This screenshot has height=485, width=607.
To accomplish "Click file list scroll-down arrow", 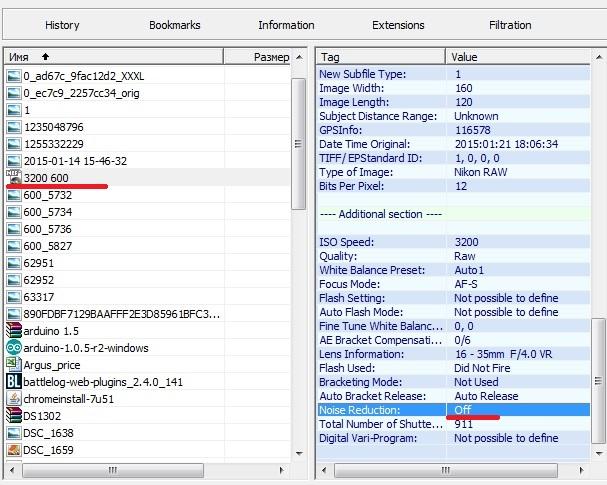I will [x=299, y=453].
